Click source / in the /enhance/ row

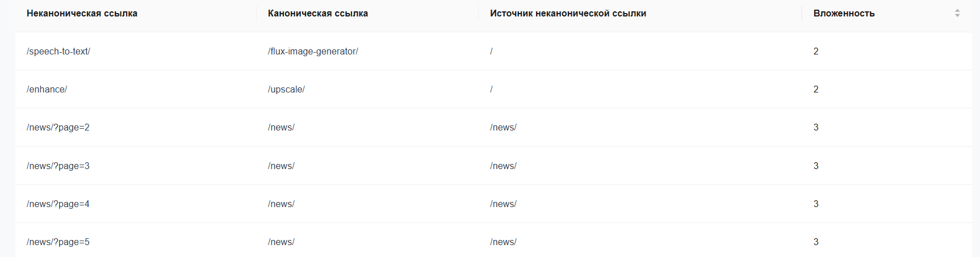point(491,89)
